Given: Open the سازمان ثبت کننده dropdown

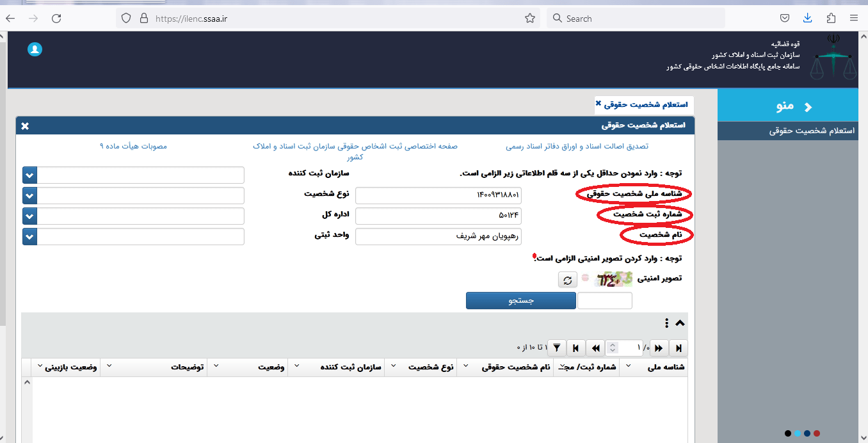Looking at the screenshot, I should (29, 175).
